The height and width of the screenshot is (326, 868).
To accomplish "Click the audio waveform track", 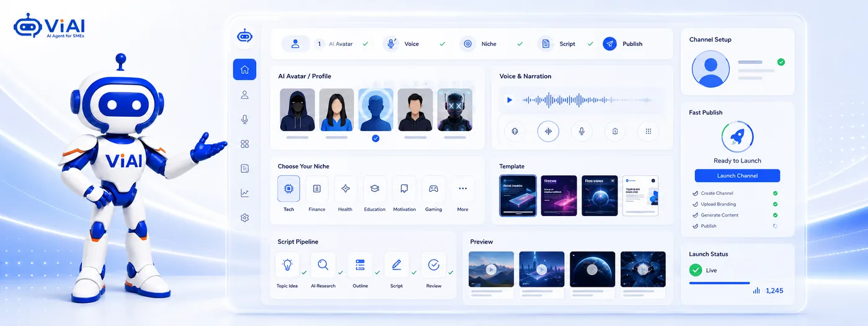I will [x=587, y=99].
